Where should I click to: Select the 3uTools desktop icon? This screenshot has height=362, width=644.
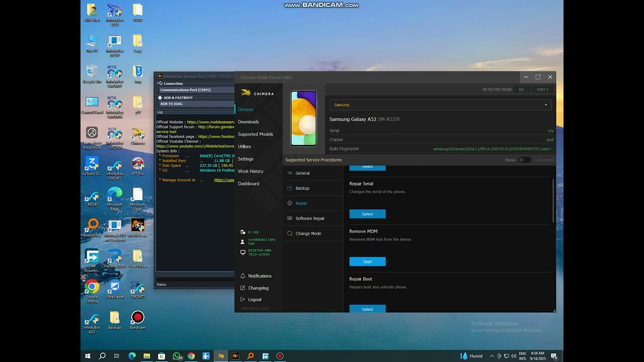click(92, 166)
